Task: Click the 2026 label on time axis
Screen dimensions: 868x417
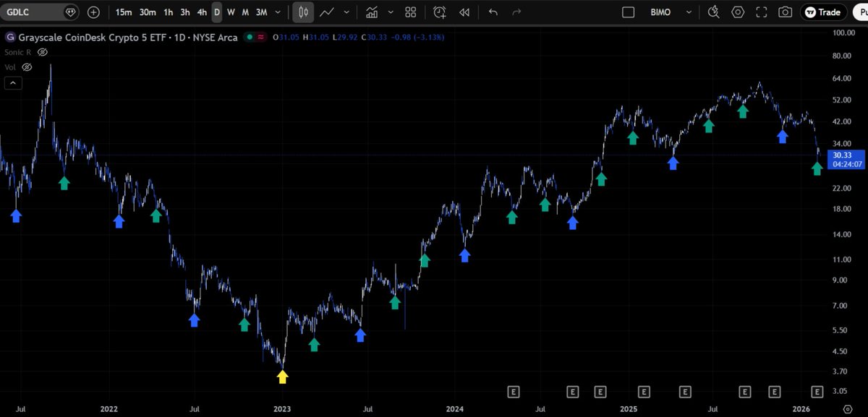Action: (x=803, y=408)
